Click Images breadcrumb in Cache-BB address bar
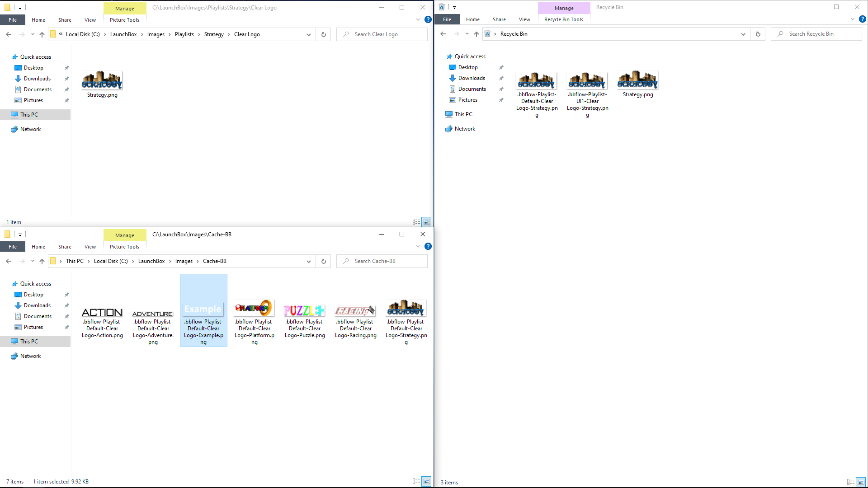 click(184, 261)
